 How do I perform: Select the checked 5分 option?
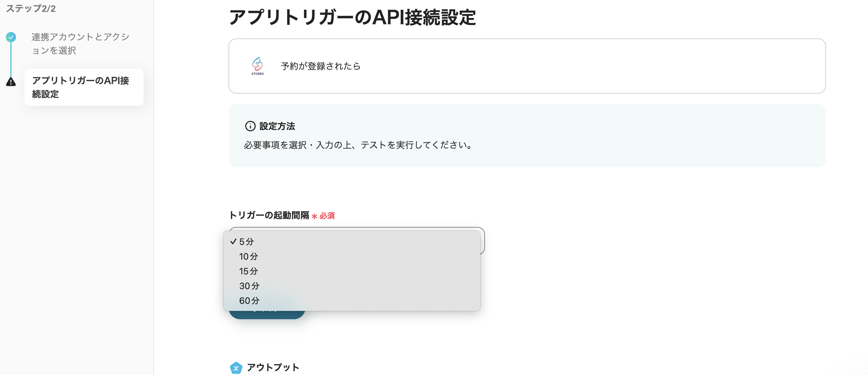(x=246, y=242)
